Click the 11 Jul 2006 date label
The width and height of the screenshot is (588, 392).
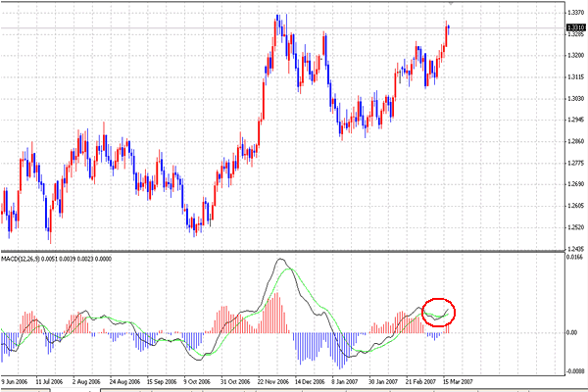49,382
